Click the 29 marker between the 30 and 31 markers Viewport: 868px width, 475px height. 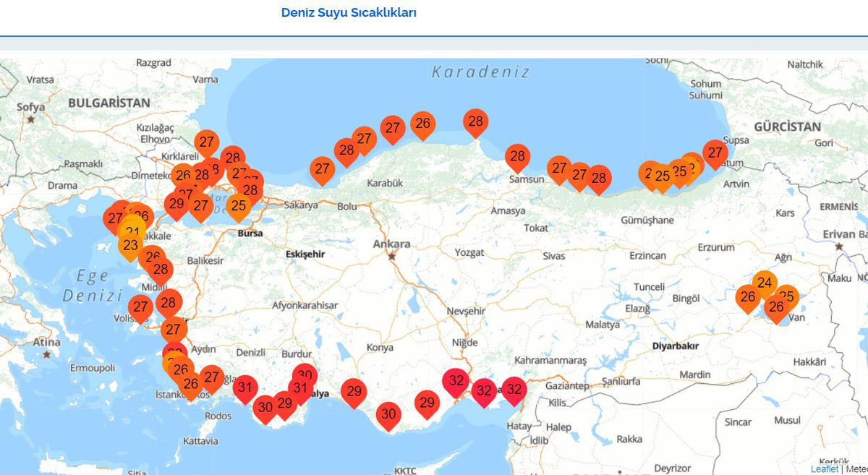click(284, 404)
